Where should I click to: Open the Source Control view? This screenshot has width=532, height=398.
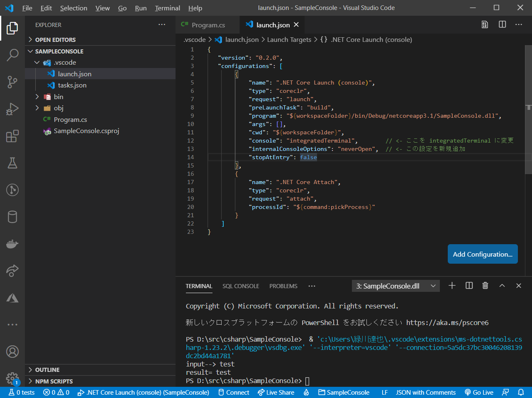tap(12, 82)
